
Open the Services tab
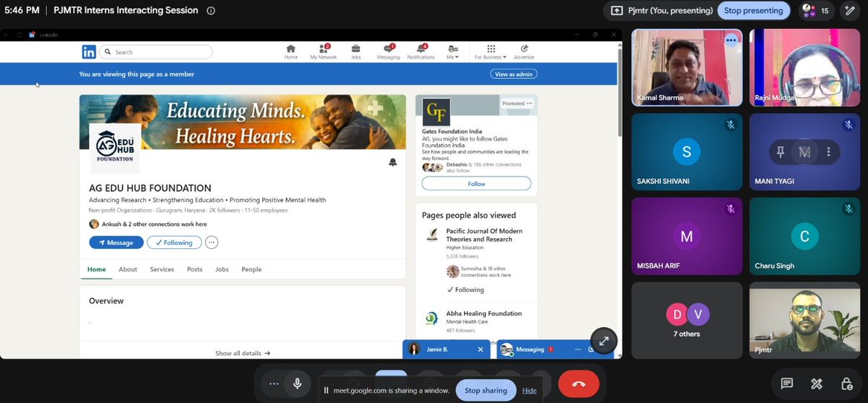coord(161,270)
